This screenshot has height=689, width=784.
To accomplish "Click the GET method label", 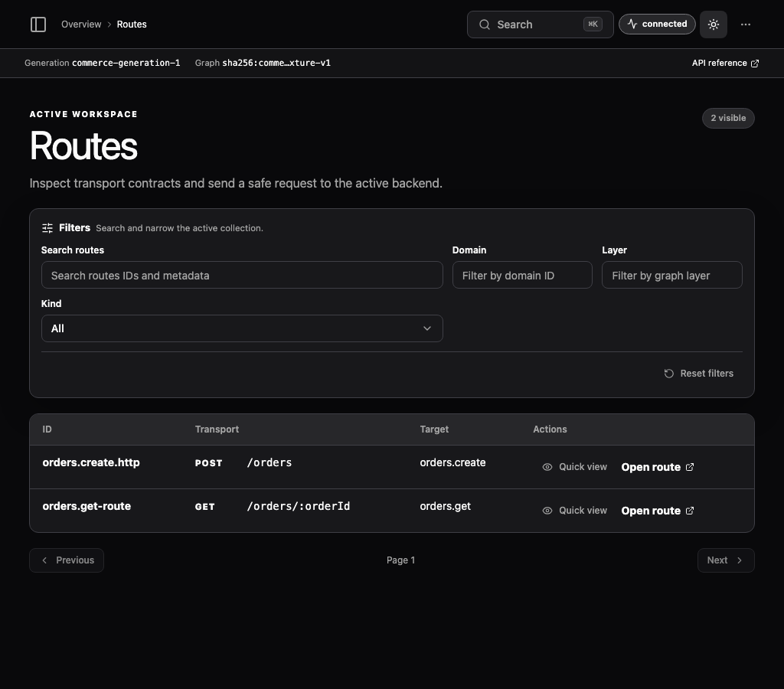I will [x=204, y=507].
